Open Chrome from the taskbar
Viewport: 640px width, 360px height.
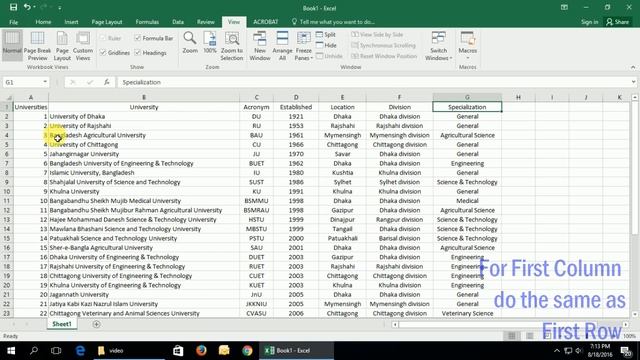(247, 351)
